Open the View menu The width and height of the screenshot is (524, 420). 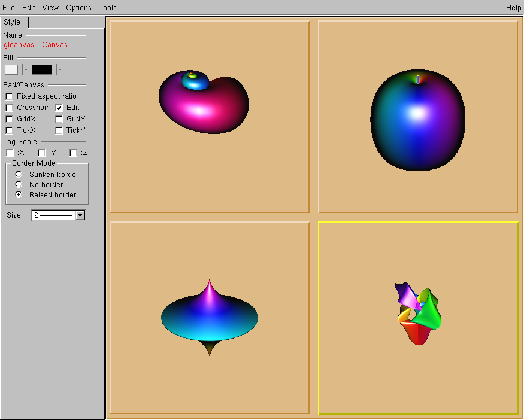click(50, 8)
